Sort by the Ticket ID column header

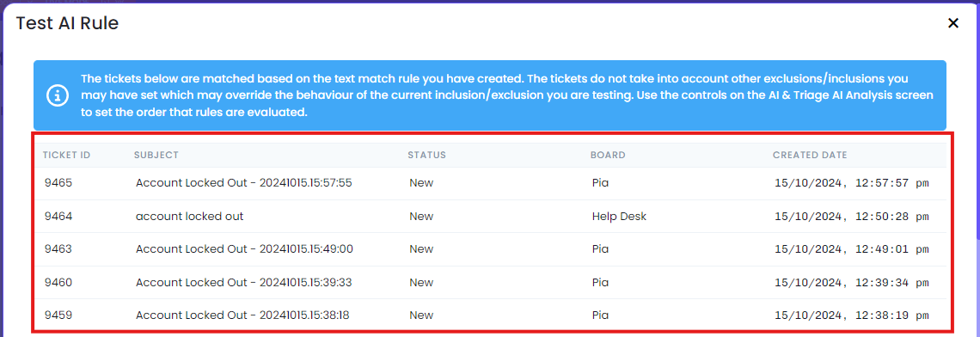point(67,155)
